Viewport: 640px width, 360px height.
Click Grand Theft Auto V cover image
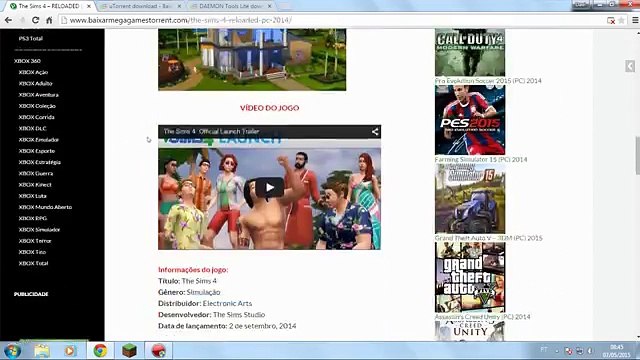point(470,277)
